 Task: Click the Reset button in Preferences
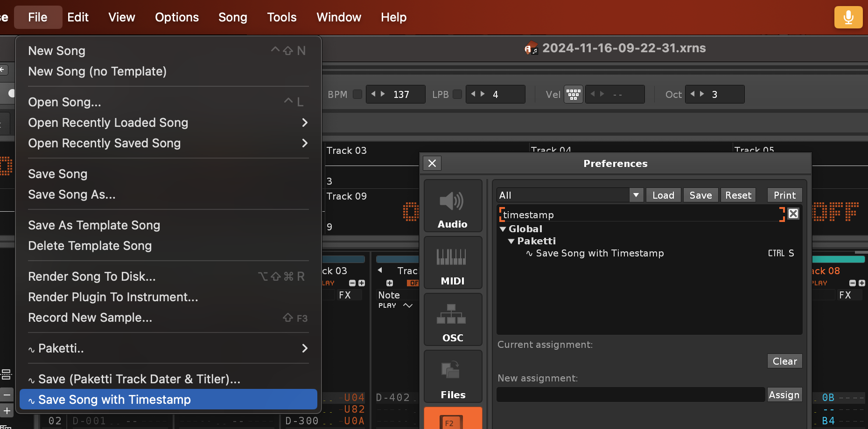738,195
